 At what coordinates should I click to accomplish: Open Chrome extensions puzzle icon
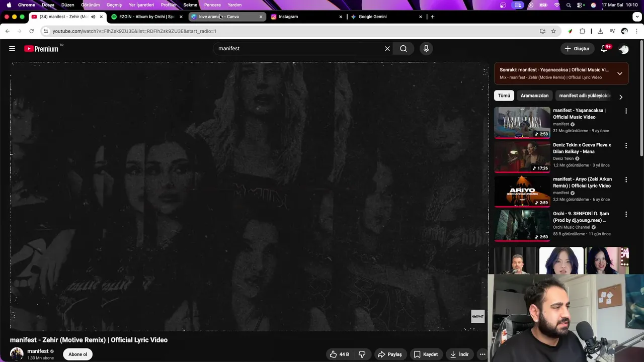click(x=583, y=31)
